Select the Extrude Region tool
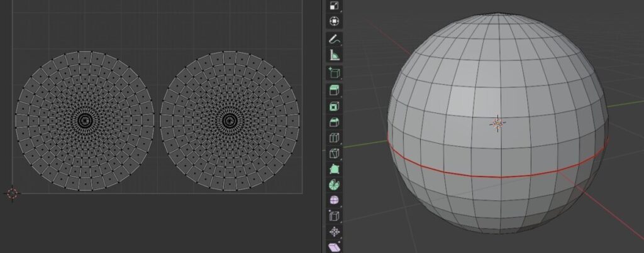This screenshot has height=253, width=644. pyautogui.click(x=335, y=90)
